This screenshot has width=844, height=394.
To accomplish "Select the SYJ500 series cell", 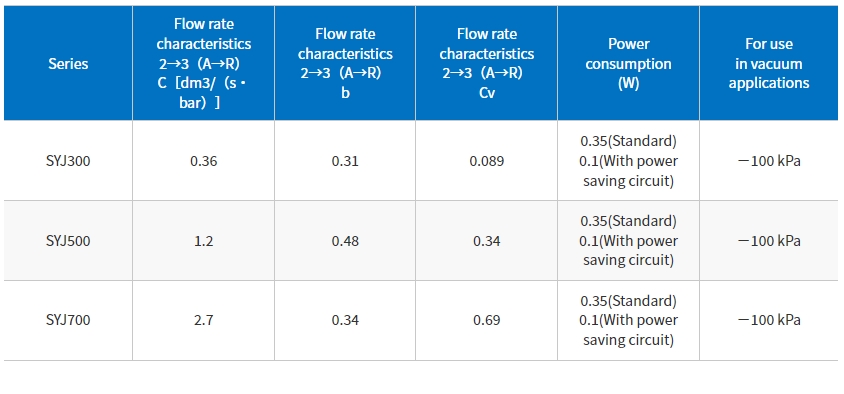I will click(68, 241).
